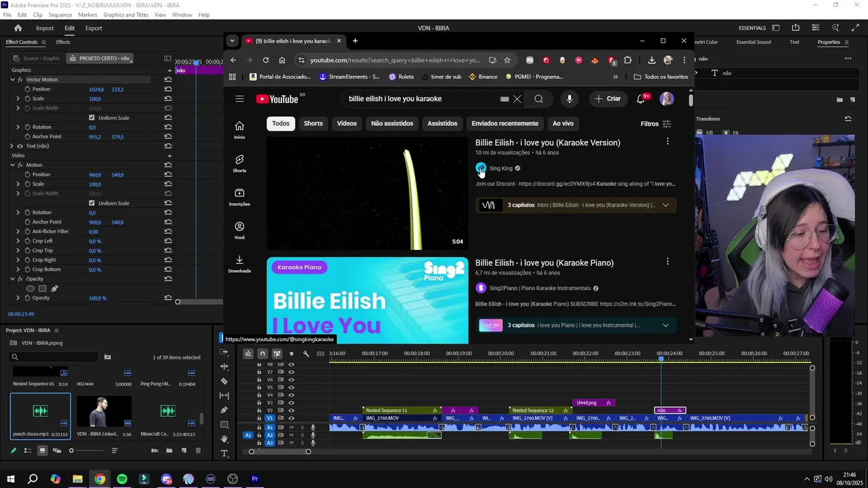Screen dimensions: 868x488
Task: Switch to Effects panel tab
Action: click(x=63, y=42)
